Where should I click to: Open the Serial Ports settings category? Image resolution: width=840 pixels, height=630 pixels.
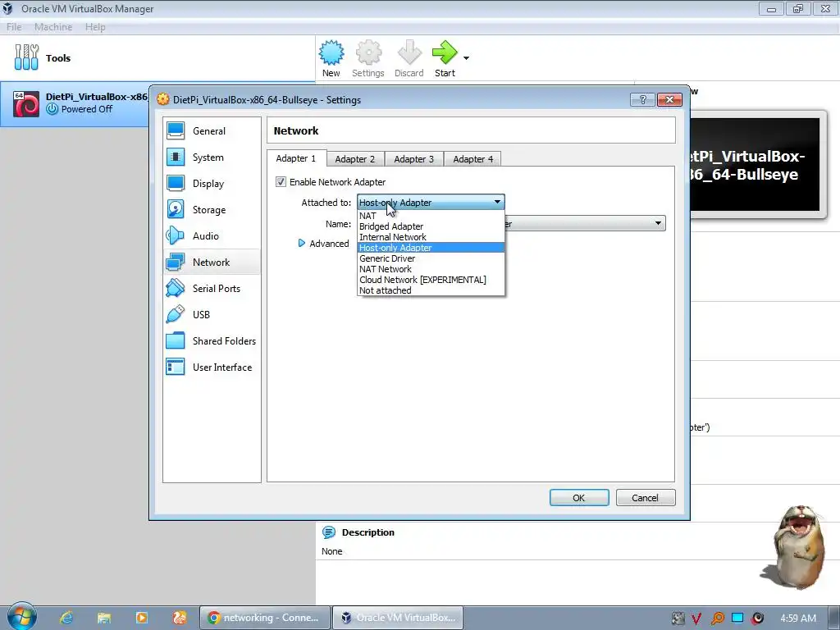tap(212, 288)
